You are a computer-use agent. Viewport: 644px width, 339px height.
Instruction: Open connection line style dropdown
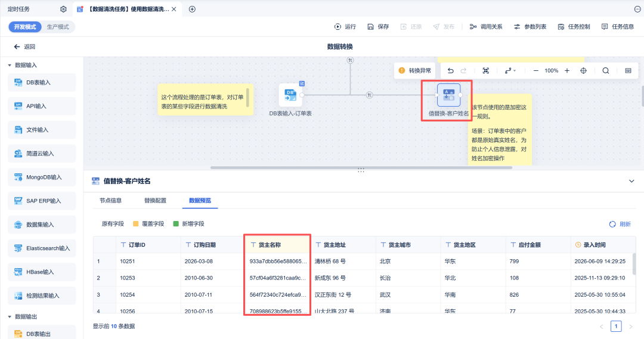tap(510, 70)
